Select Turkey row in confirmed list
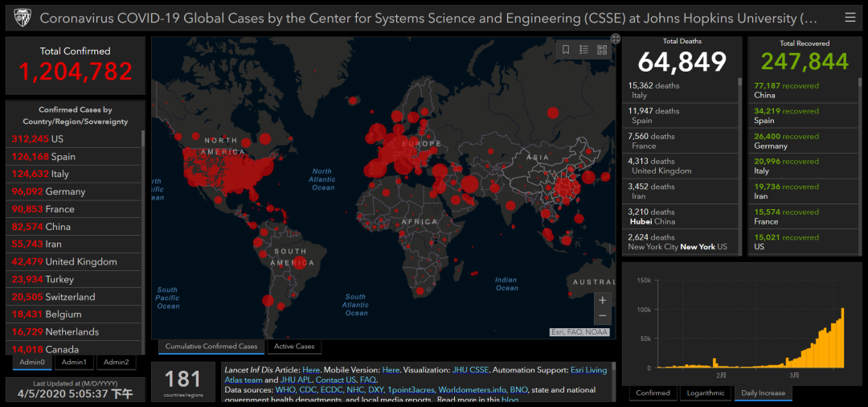The width and height of the screenshot is (868, 407). pos(74,279)
